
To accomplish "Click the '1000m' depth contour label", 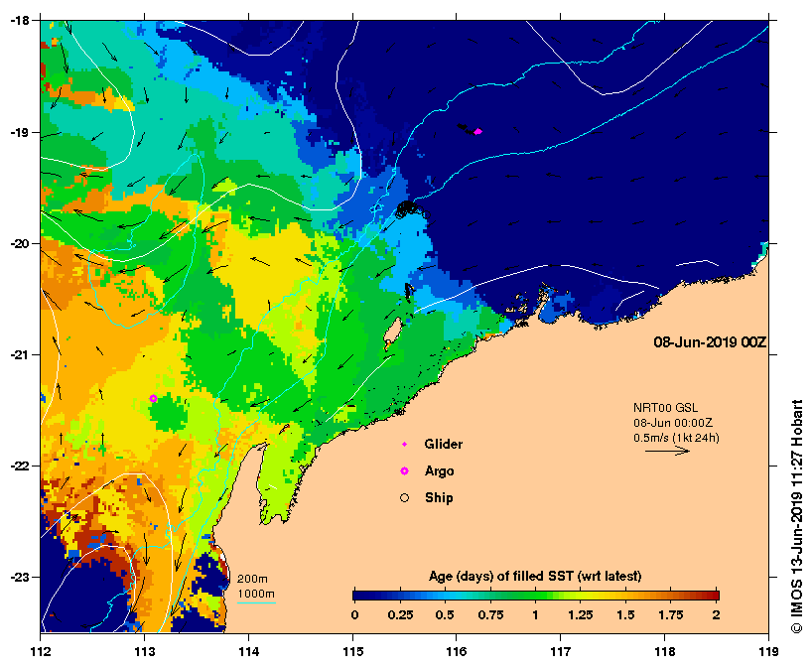I will pyautogui.click(x=256, y=594).
